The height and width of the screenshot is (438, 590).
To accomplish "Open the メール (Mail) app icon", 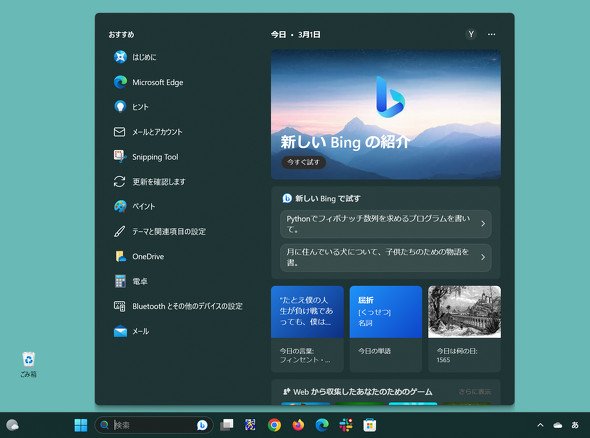I will [x=120, y=331].
